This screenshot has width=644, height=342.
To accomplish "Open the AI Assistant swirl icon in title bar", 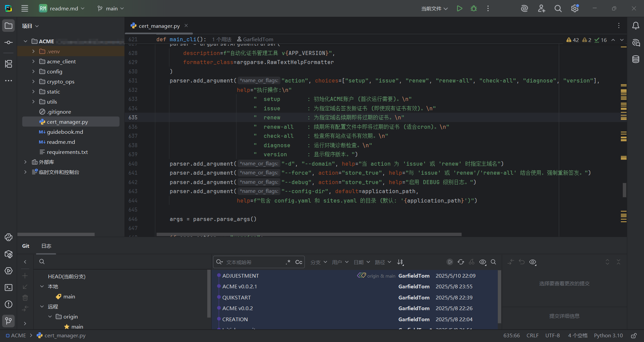I will 525,8.
